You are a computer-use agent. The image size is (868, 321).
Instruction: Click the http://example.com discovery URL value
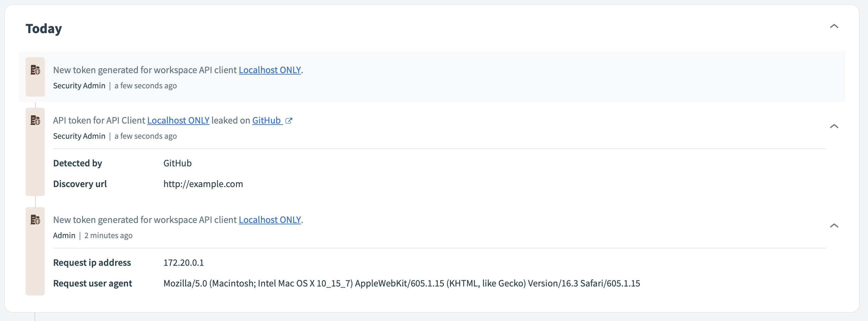pyautogui.click(x=203, y=184)
